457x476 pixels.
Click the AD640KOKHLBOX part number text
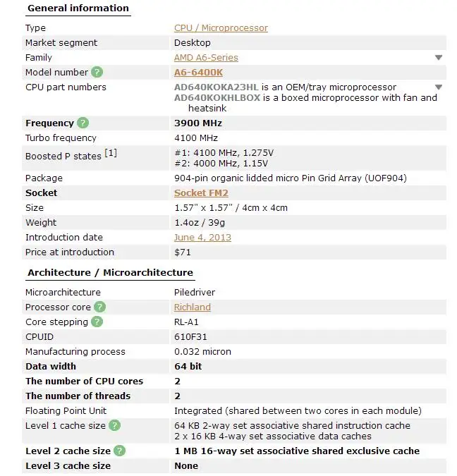point(217,98)
